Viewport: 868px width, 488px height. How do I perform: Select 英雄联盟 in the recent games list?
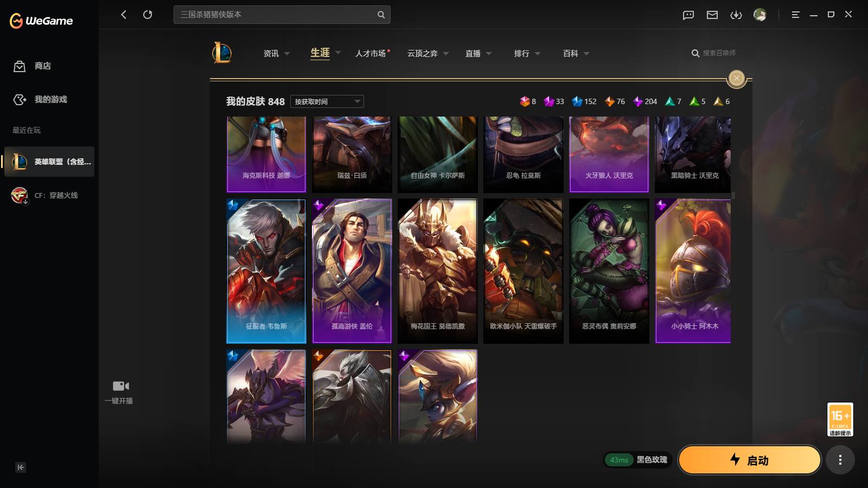(x=49, y=162)
